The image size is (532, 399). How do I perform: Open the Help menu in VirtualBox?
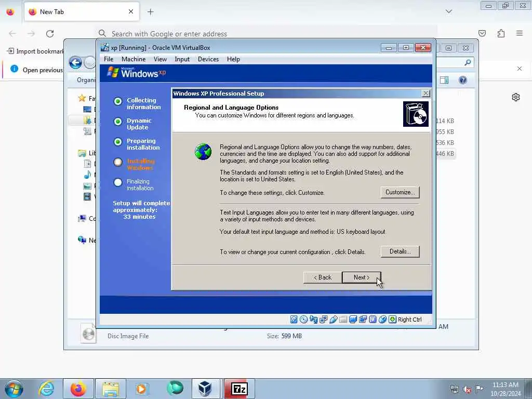(x=233, y=59)
